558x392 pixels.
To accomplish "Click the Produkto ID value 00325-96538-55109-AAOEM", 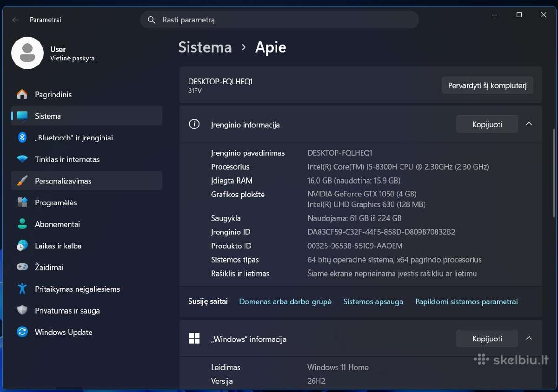I will (x=355, y=246).
